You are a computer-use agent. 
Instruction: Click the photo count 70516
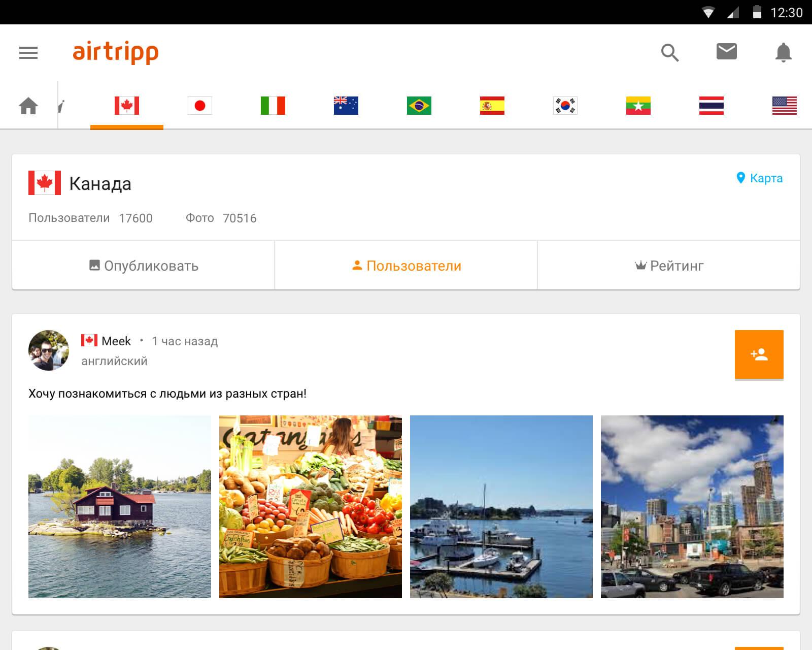tap(240, 218)
